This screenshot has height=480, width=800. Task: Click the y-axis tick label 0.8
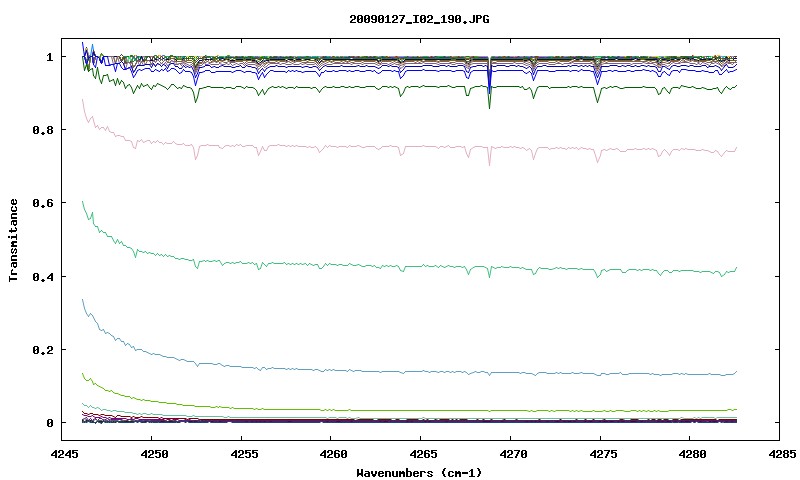tap(42, 130)
